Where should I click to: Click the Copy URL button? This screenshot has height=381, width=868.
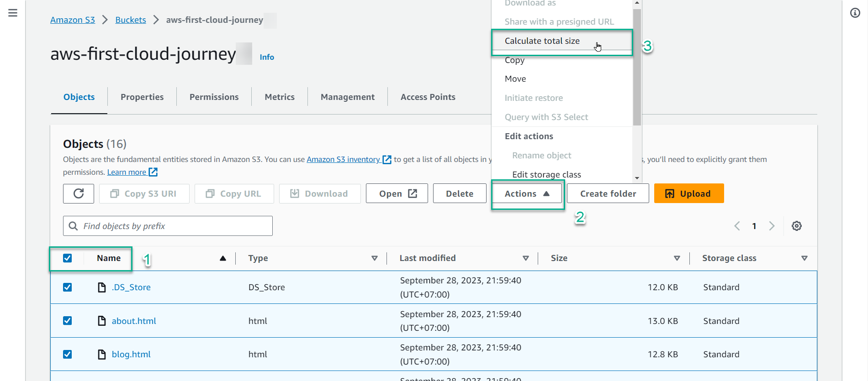[x=234, y=193]
